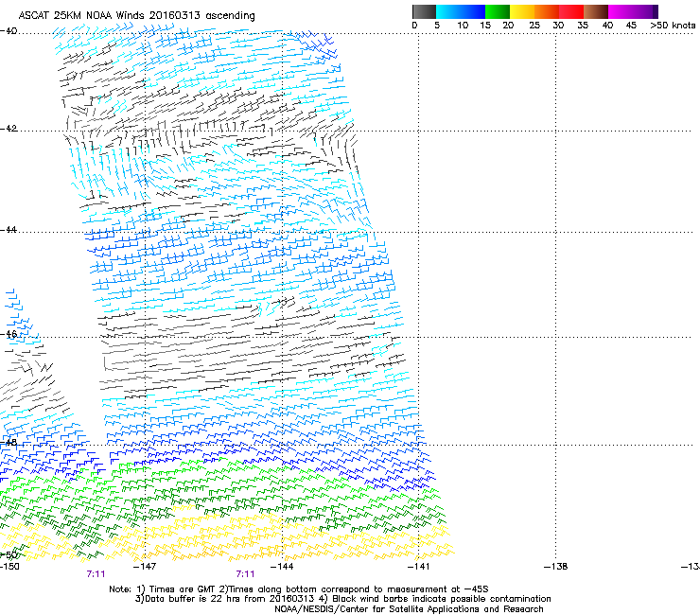Click the chart title 'ASCAT 25KM NOAA Winds 20160313 ascending'
The width and height of the screenshot is (700, 615).
click(x=136, y=15)
